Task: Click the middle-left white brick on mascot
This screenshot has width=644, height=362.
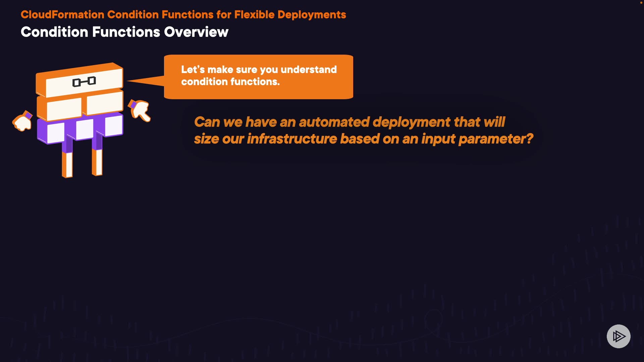Action: pyautogui.click(x=64, y=109)
